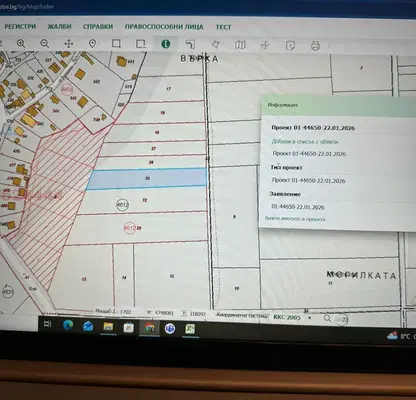
Task: Open Google Chrome from taskbar
Action: coord(149,328)
